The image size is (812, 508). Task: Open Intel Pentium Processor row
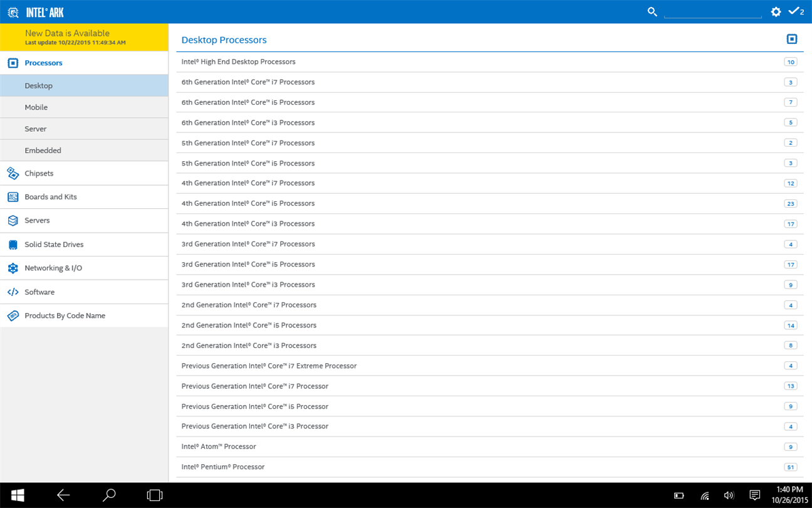(490, 467)
